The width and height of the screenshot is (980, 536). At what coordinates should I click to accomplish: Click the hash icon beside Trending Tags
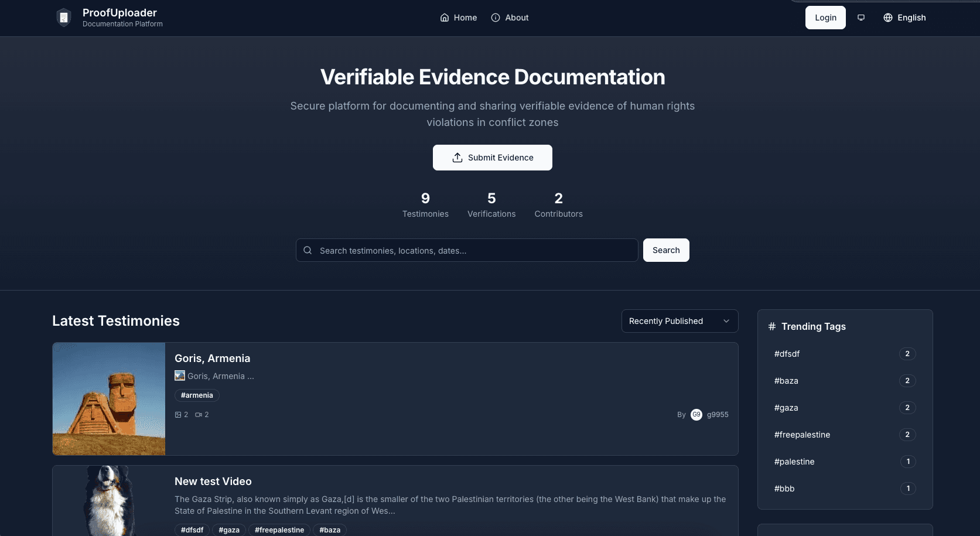(771, 326)
